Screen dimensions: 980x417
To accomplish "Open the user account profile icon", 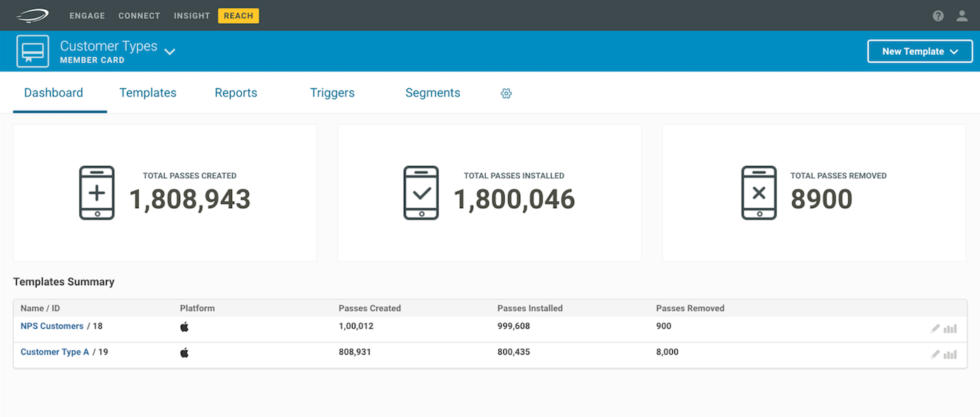I will (962, 15).
